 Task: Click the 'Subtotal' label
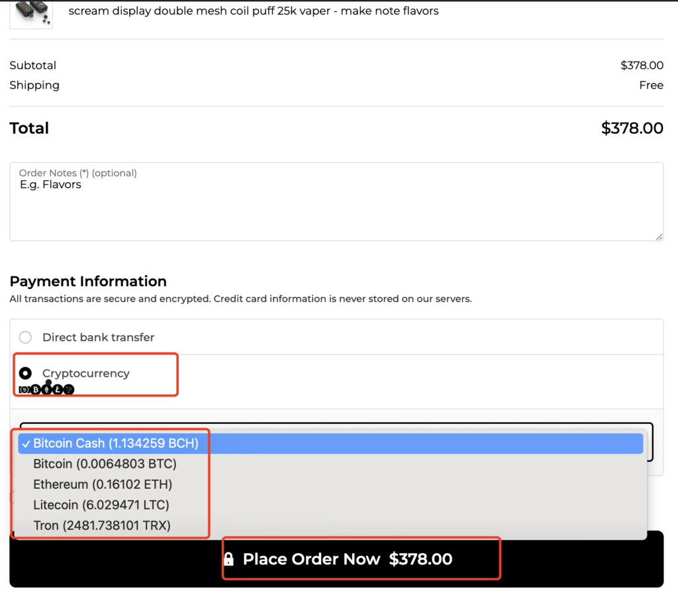click(33, 66)
